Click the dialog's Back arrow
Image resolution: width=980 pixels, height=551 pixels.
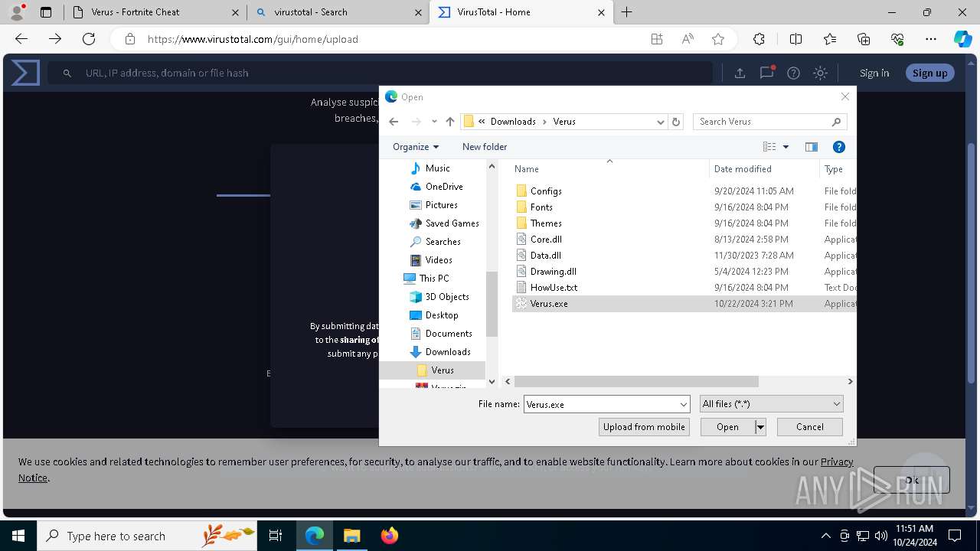point(394,122)
